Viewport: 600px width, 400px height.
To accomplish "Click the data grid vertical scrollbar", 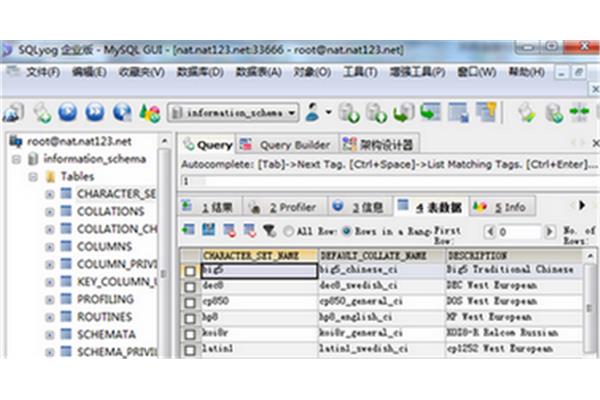I will pyautogui.click(x=590, y=304).
